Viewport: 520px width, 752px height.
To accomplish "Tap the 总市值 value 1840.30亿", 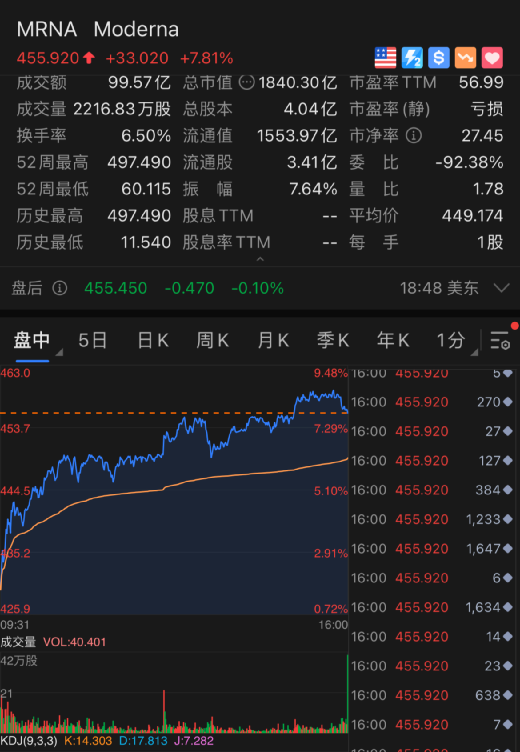I will coord(298,82).
